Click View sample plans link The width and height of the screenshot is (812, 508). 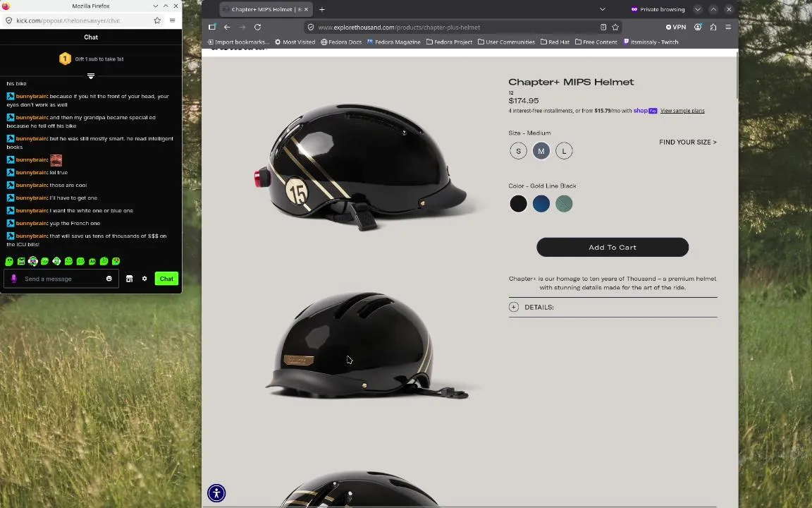(682, 110)
